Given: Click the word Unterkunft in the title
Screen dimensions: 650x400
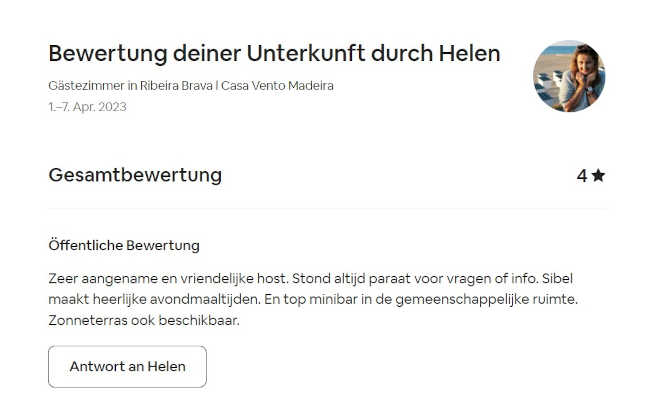Looking at the screenshot, I should click(306, 53).
